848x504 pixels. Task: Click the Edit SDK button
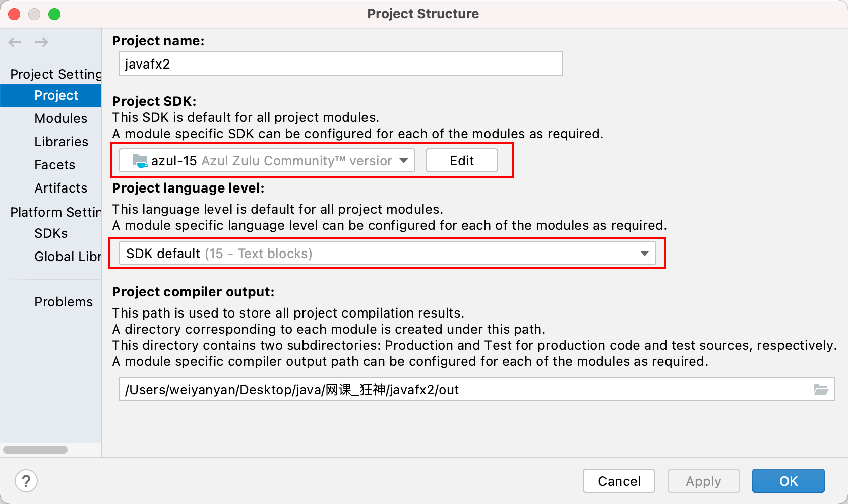pyautogui.click(x=461, y=161)
